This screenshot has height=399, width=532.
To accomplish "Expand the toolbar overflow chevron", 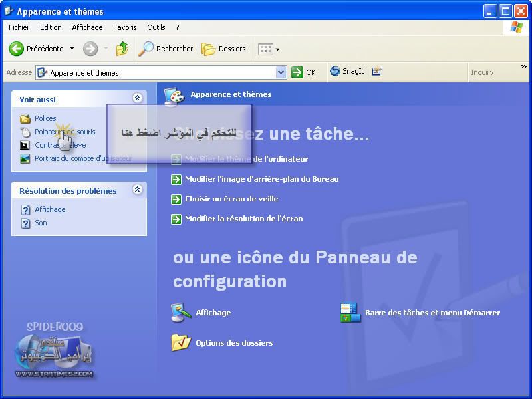I will coord(523,67).
